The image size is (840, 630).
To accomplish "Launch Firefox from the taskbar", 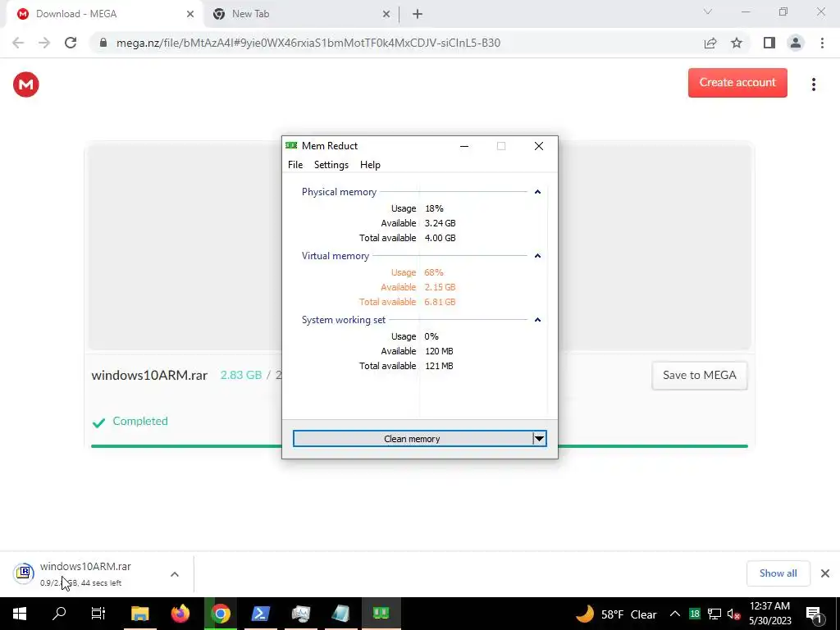I will [180, 614].
